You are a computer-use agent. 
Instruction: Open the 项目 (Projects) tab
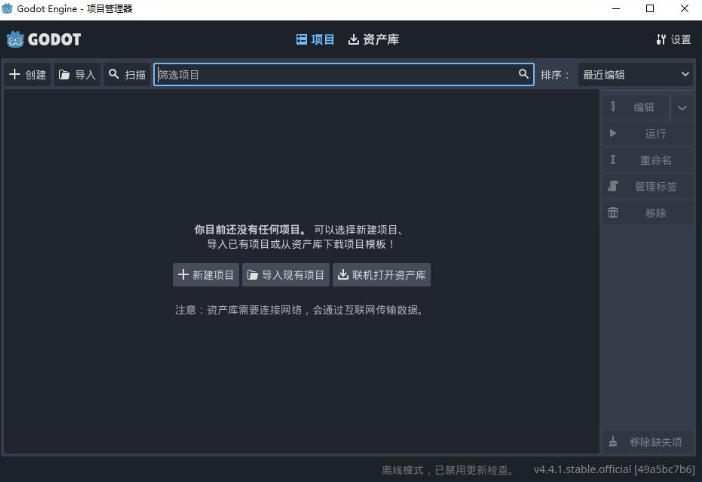pyautogui.click(x=315, y=39)
